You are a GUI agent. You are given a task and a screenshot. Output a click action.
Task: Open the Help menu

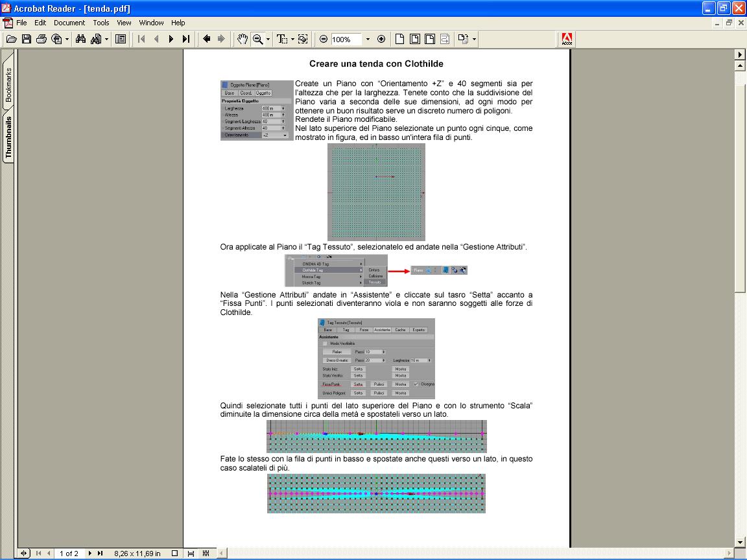click(178, 23)
